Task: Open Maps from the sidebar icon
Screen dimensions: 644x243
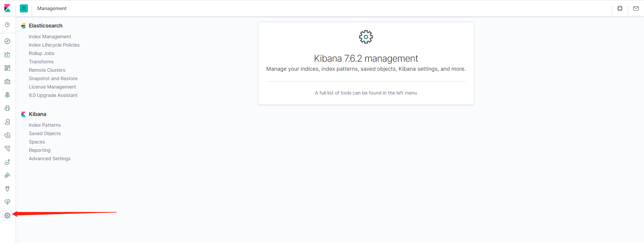Action: point(7,95)
